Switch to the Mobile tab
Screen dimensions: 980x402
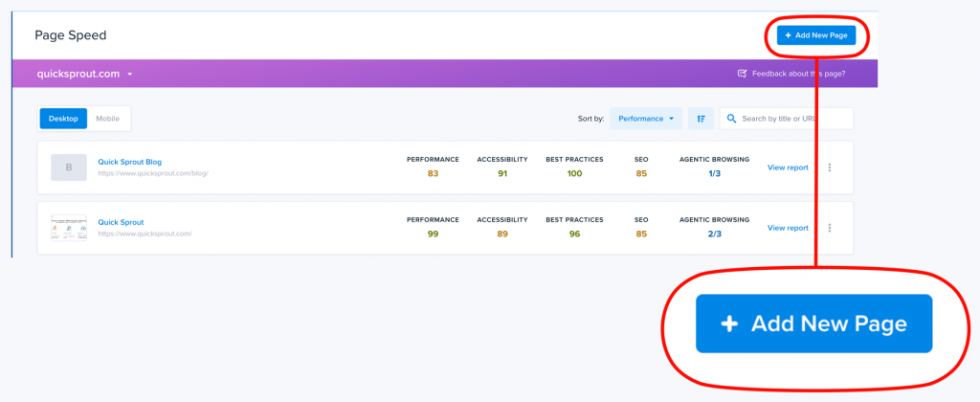(107, 118)
